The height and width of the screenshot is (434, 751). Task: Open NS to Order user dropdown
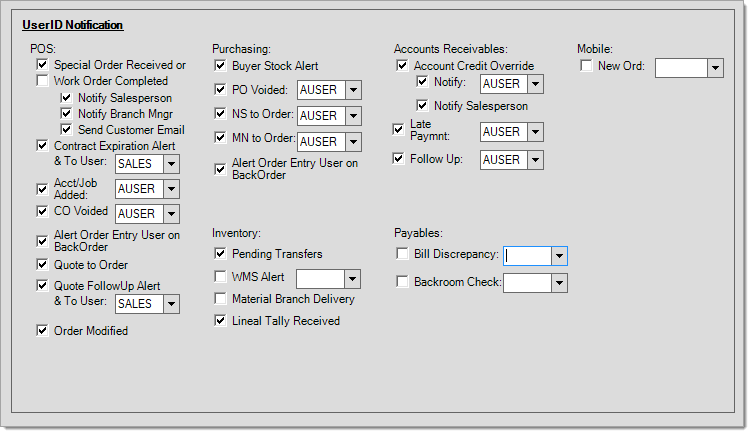[x=353, y=115]
